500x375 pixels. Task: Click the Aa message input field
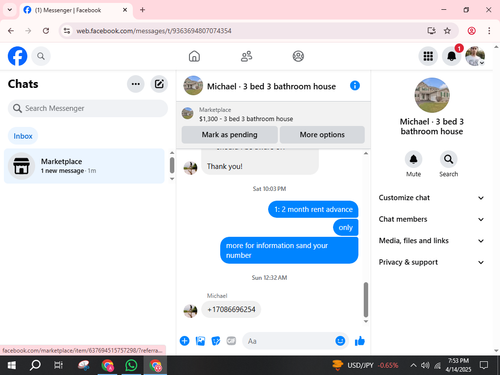[x=289, y=341]
